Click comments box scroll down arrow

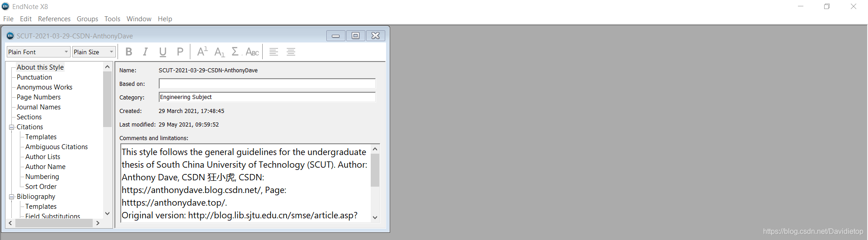pyautogui.click(x=375, y=217)
